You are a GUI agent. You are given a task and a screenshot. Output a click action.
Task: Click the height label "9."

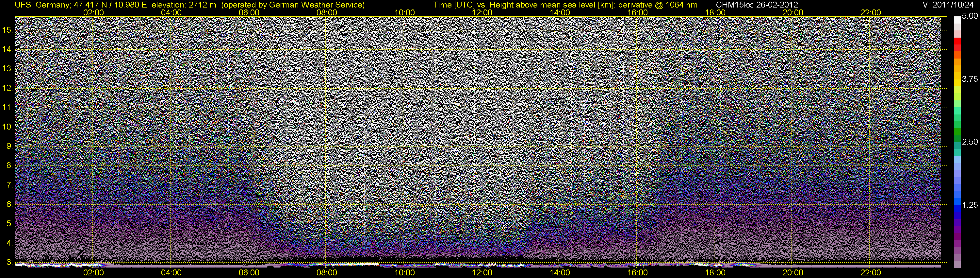click(x=9, y=146)
